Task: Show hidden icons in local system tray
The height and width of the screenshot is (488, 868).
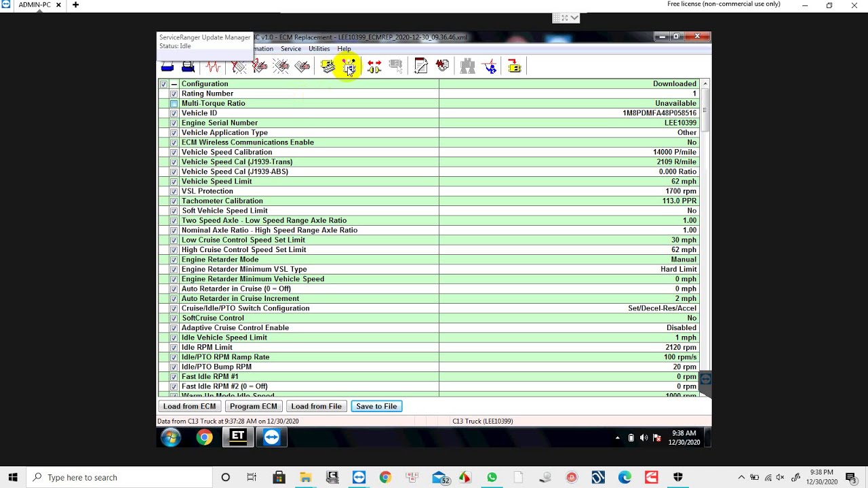Action: [x=741, y=477]
